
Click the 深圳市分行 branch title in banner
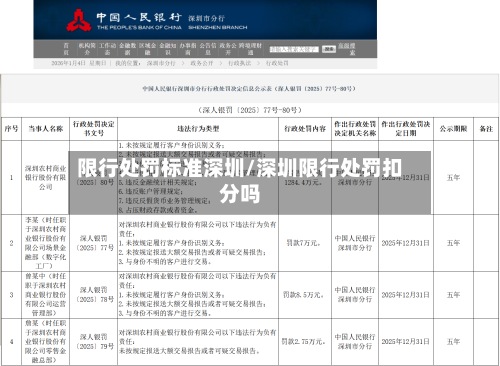(x=206, y=18)
